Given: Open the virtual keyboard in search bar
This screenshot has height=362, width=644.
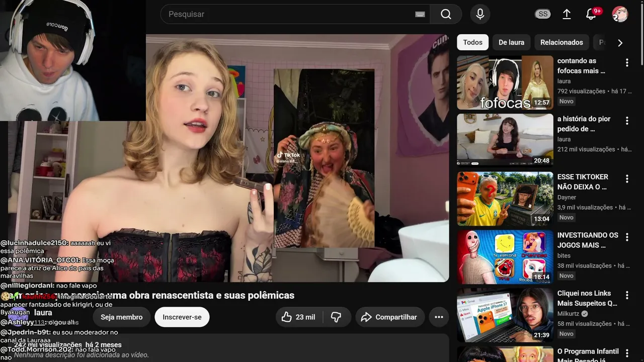Looking at the screenshot, I should click(x=420, y=14).
